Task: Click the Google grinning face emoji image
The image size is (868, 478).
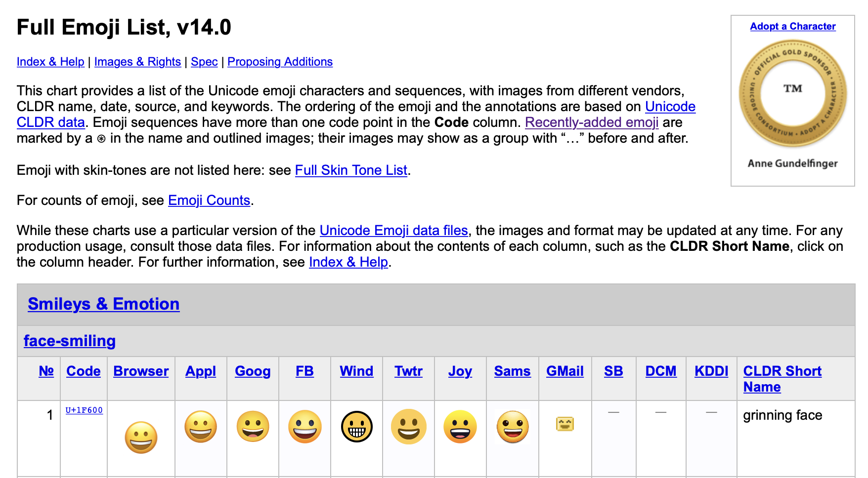Action: click(253, 427)
